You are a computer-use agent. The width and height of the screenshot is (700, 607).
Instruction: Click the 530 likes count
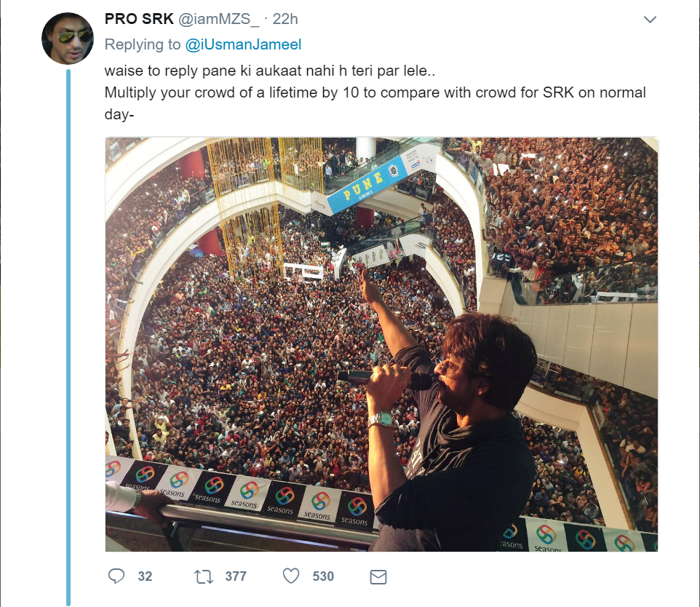[x=323, y=576]
